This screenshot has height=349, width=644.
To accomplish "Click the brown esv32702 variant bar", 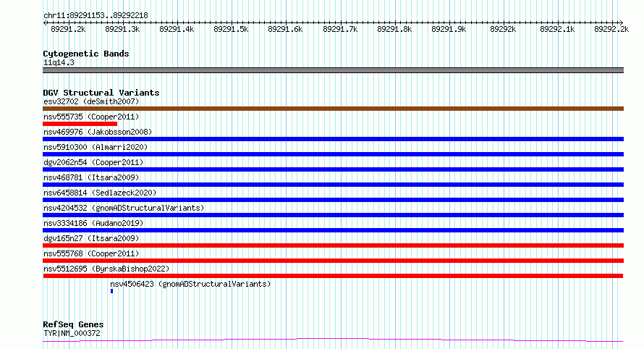I will click(333, 109).
